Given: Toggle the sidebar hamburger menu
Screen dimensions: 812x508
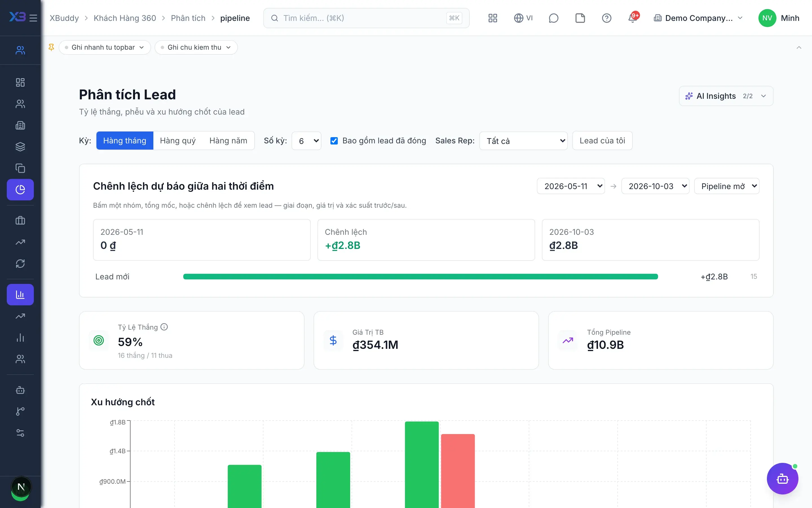Looking at the screenshot, I should pos(33,18).
